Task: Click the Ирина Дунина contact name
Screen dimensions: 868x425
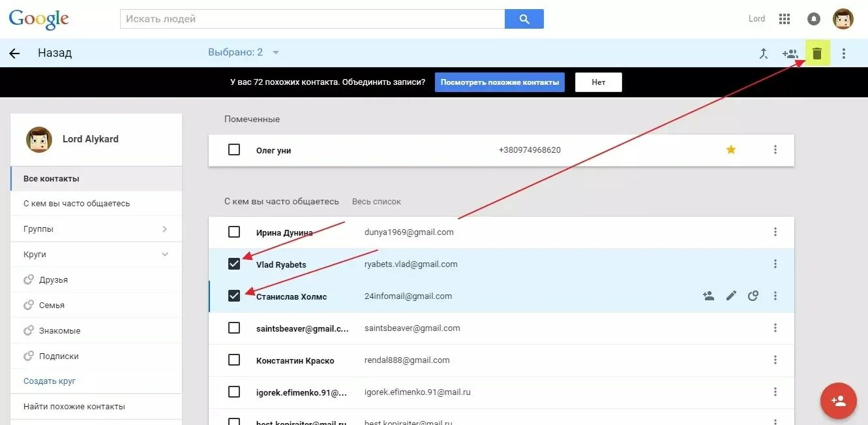Action: click(284, 232)
